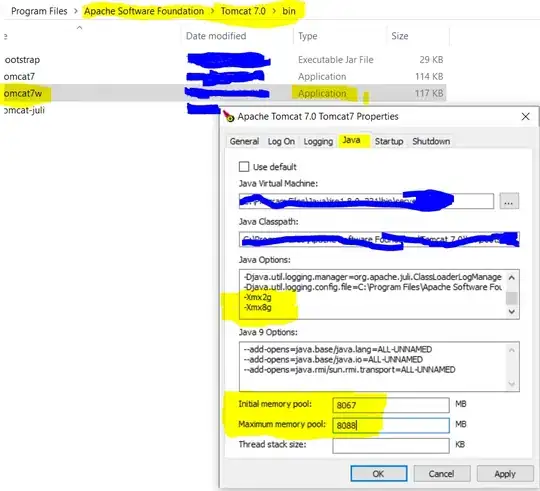Select the Java tab
This screenshot has width=540, height=491.
pos(352,140)
